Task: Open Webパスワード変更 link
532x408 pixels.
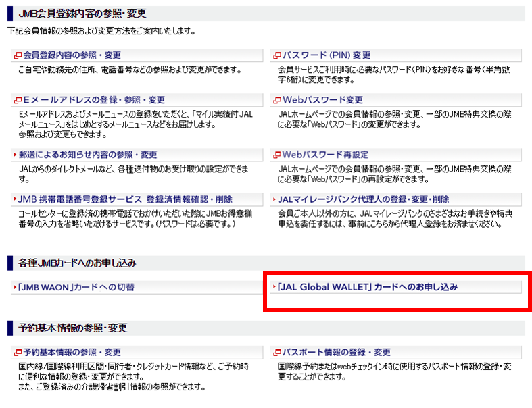Action: (322, 100)
